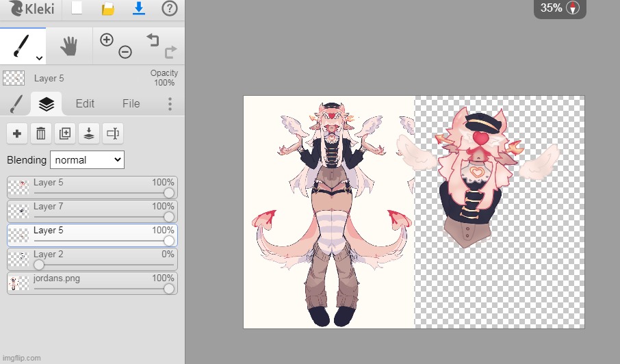Viewport: 620px width, 364px height.
Task: Create a new blank image
Action: click(77, 9)
